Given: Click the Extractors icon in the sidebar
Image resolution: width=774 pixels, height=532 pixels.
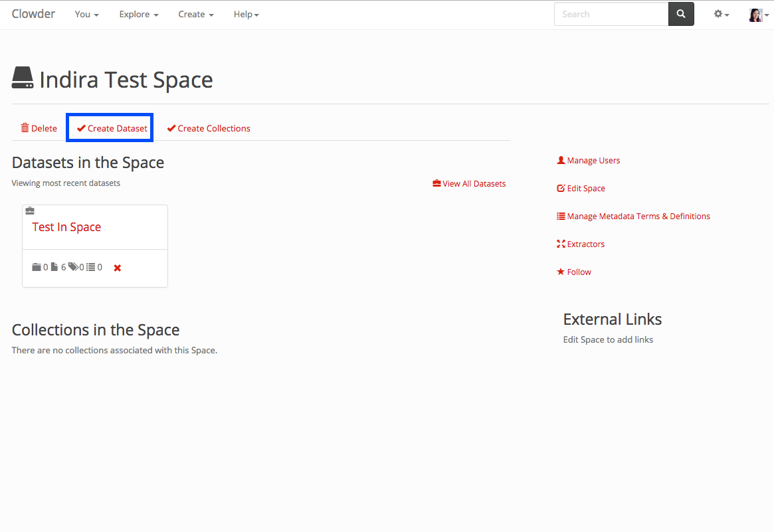Looking at the screenshot, I should tap(561, 244).
